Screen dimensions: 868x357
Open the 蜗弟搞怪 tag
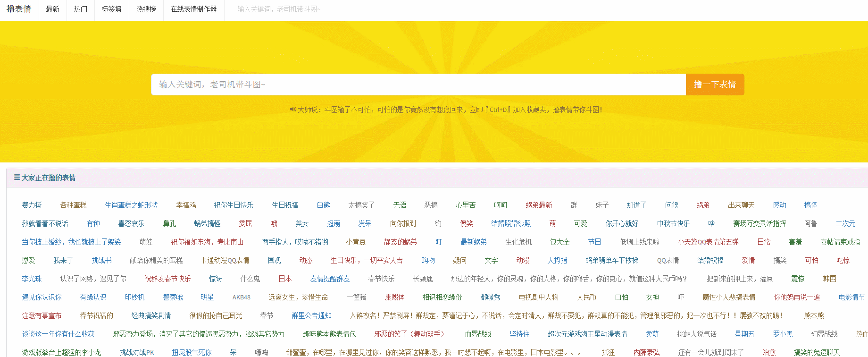tap(207, 223)
